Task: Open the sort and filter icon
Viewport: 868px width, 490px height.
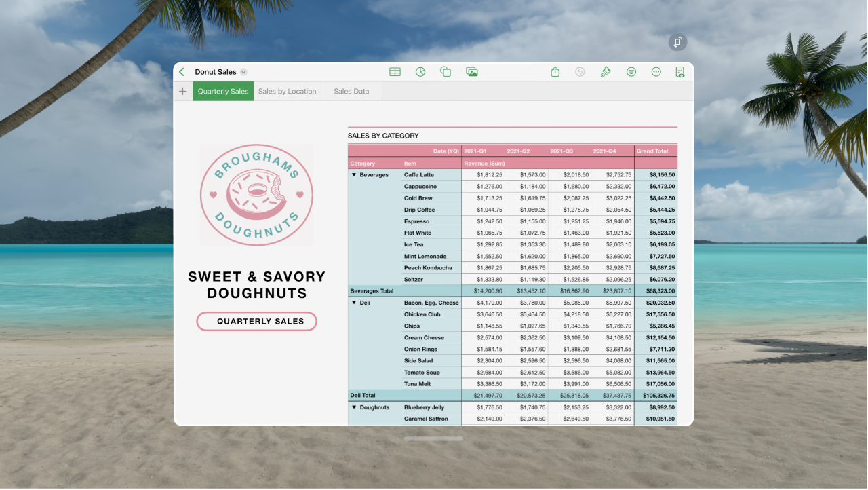Action: tap(631, 71)
